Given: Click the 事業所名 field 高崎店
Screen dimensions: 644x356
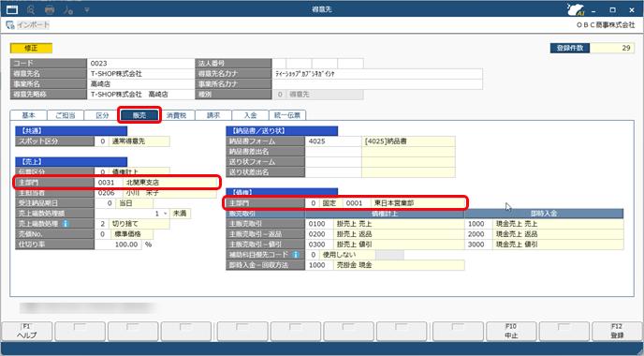Looking at the screenshot, I should [140, 84].
